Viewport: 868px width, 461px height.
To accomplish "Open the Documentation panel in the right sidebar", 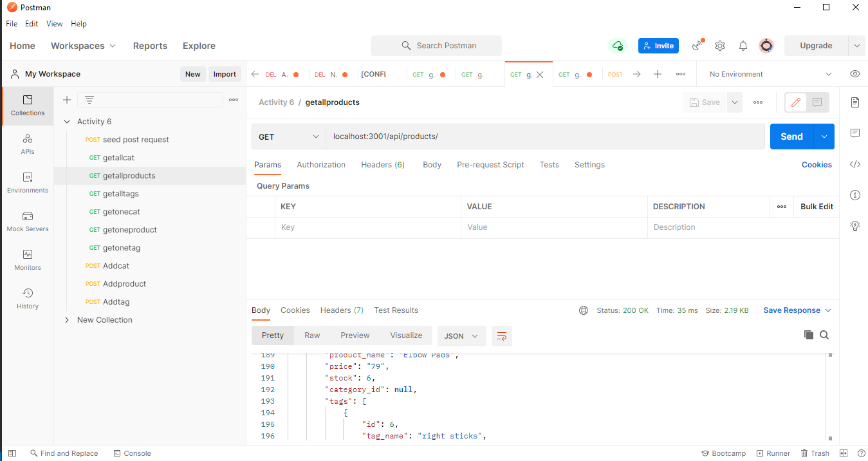I will [855, 102].
